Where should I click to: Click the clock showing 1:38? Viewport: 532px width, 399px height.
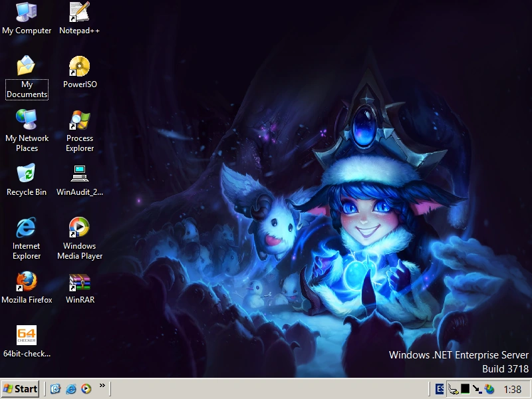(513, 390)
